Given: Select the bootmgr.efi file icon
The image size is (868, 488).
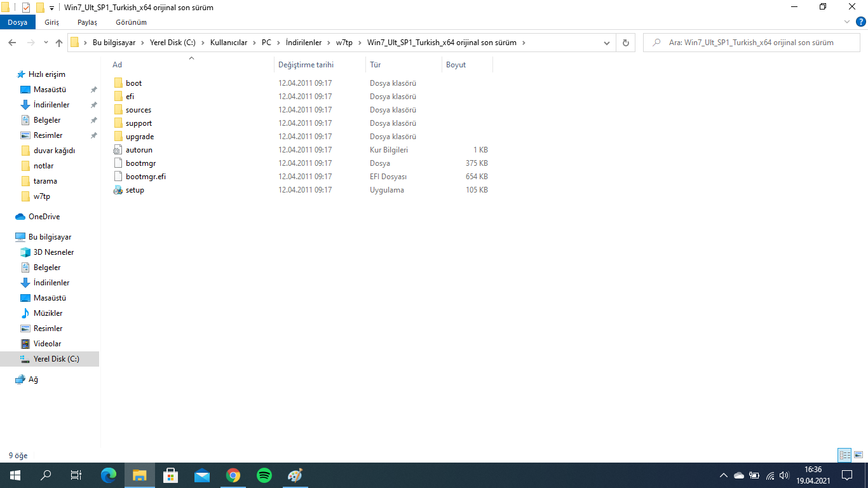Looking at the screenshot, I should [x=118, y=177].
